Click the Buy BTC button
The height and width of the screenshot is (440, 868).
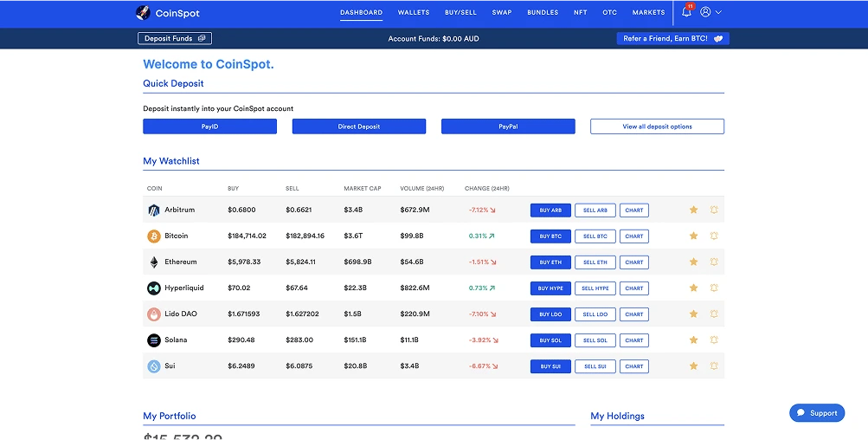(550, 236)
